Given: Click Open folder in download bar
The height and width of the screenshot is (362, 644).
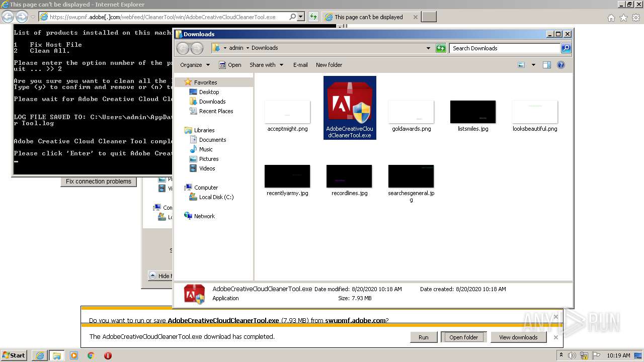Looking at the screenshot, I should (x=464, y=337).
